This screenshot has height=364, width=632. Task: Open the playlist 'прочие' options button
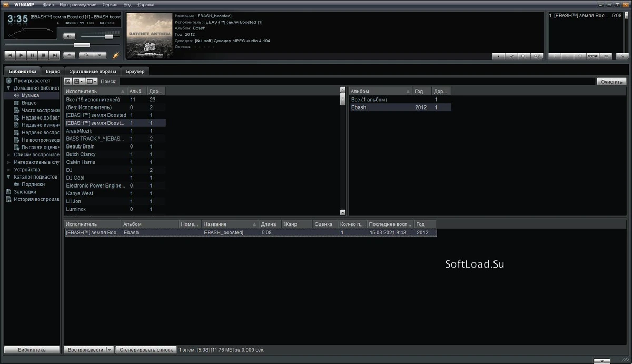[592, 56]
